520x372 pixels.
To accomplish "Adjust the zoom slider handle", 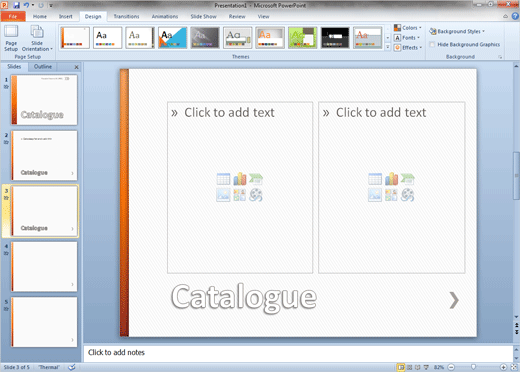I will pyautogui.click(x=473, y=367).
